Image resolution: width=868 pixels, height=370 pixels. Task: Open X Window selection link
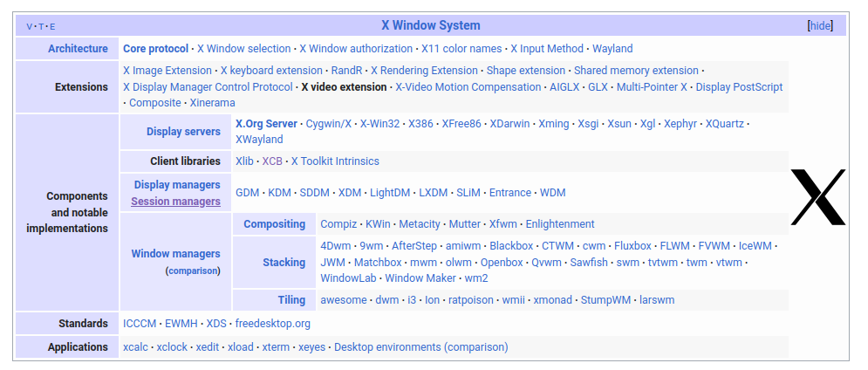point(243,49)
